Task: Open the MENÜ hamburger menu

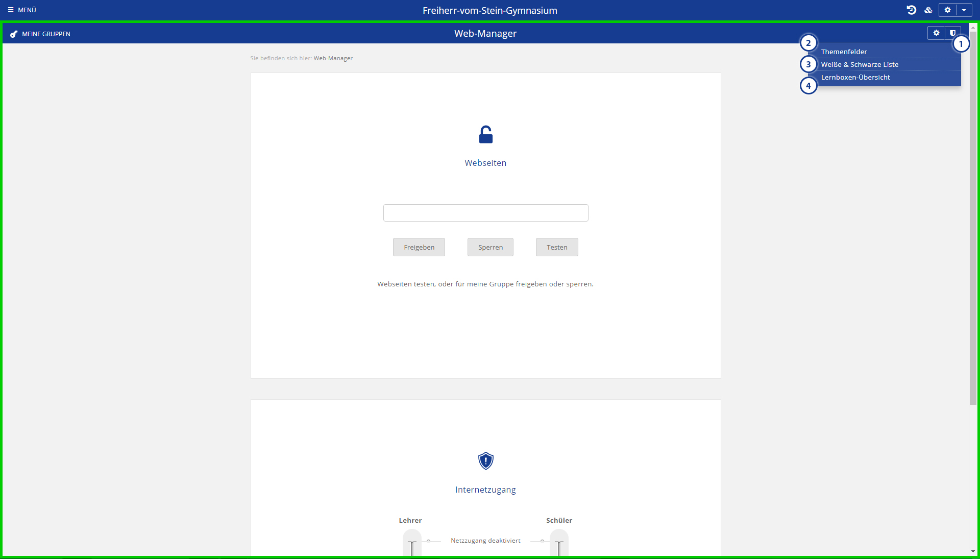Action: (22, 10)
